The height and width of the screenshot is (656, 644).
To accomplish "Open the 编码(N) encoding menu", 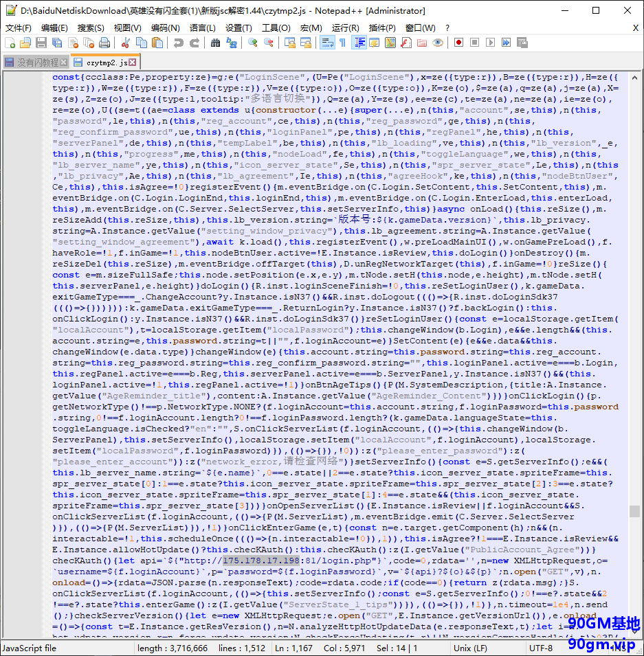I will coord(166,28).
